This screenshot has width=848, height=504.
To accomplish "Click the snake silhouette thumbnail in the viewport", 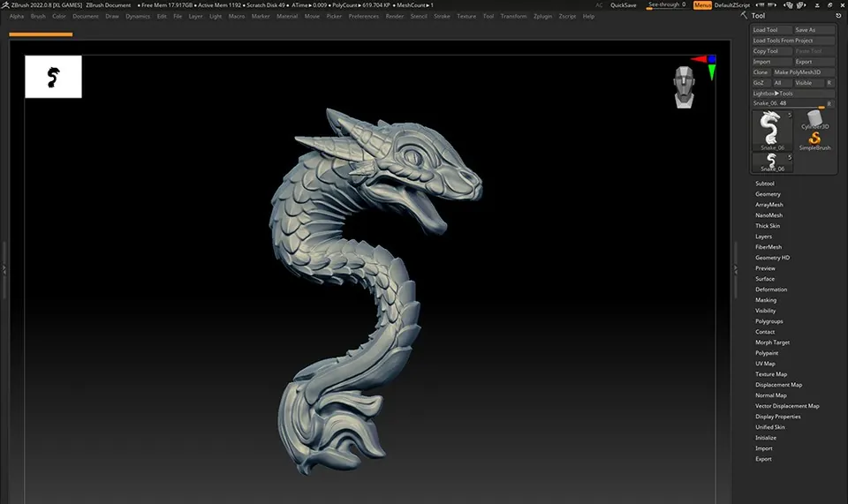I will [53, 77].
